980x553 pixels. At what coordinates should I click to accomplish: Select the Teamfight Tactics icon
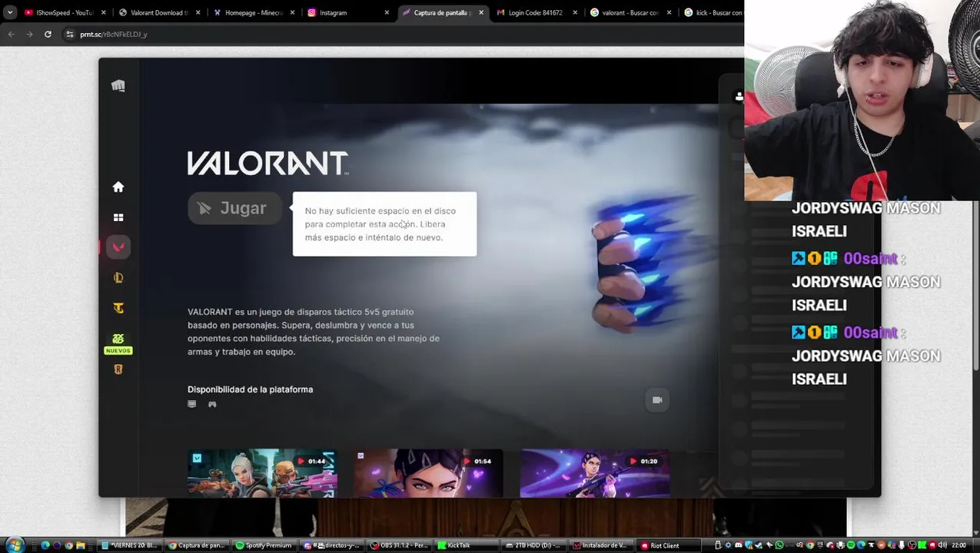pyautogui.click(x=118, y=308)
